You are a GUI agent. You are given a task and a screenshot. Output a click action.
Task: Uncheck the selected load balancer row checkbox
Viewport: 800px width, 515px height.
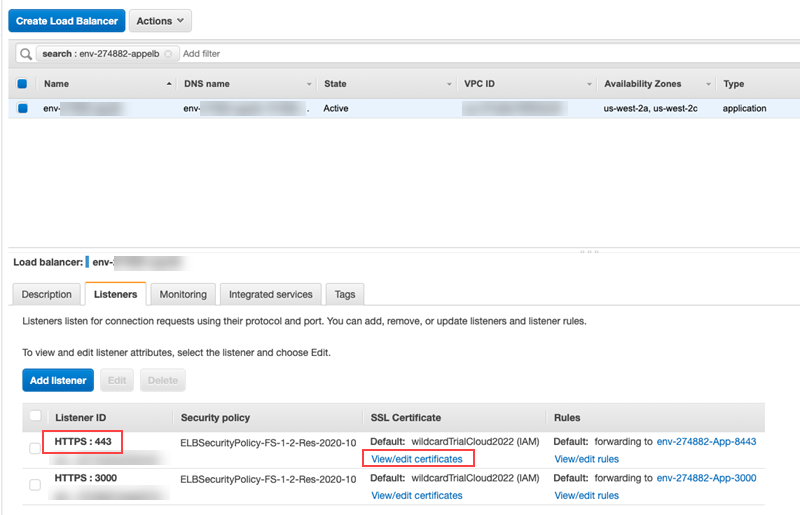tap(23, 108)
